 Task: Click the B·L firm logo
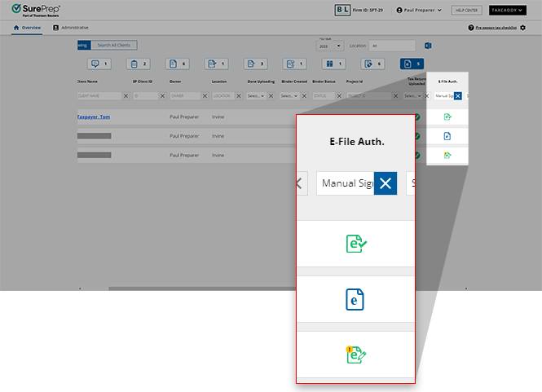[x=342, y=10]
